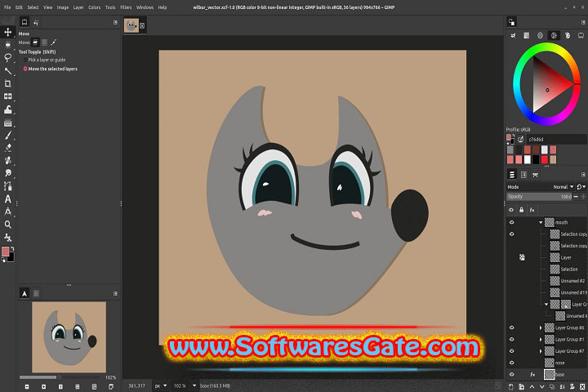Toggle visibility of Layer Group #1
Image resolution: width=588 pixels, height=392 pixels.
click(511, 339)
